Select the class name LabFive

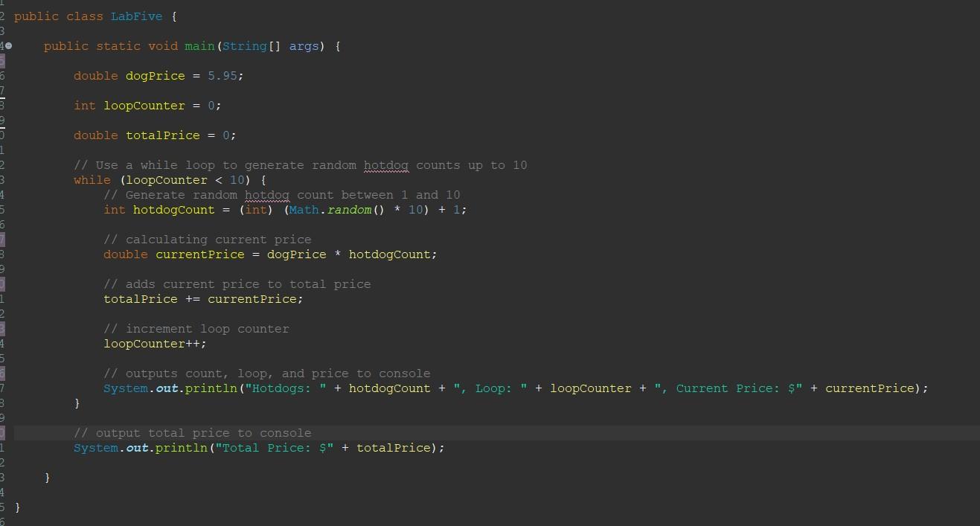point(137,16)
